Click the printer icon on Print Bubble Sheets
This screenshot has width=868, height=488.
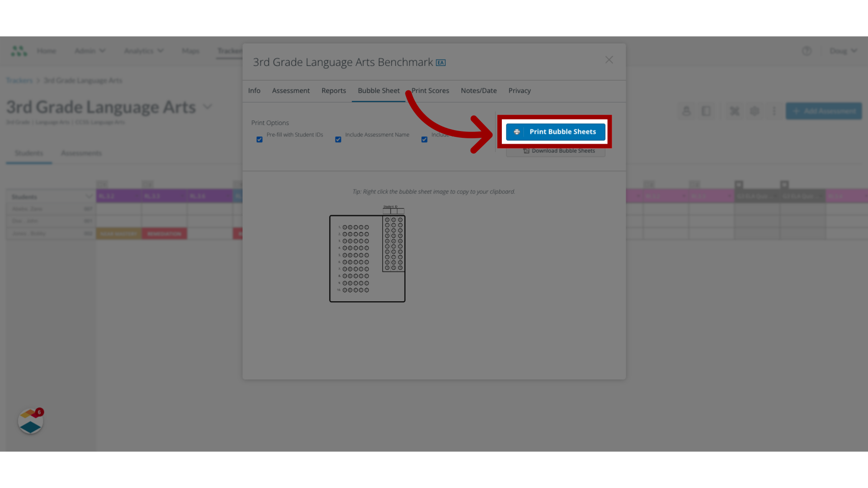click(x=516, y=131)
